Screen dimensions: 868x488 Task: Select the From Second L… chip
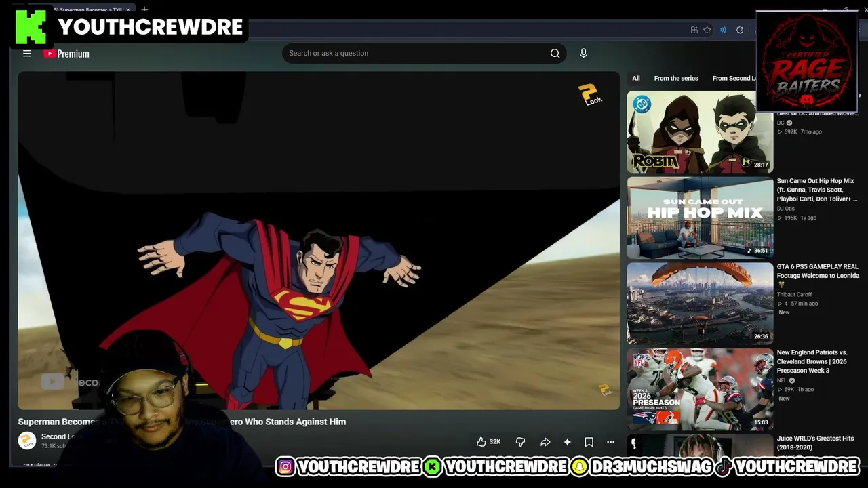tap(734, 78)
